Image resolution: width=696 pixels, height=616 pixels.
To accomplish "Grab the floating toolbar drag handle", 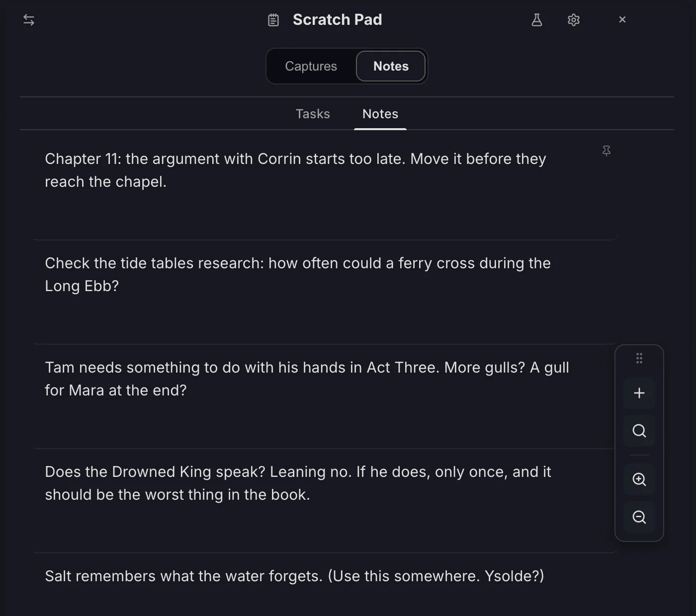I will coord(639,358).
